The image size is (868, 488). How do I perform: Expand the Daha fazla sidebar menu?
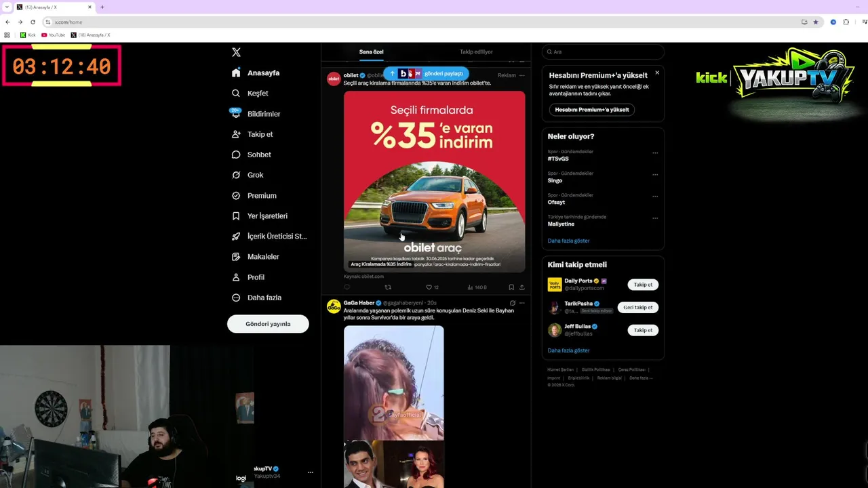click(x=256, y=298)
